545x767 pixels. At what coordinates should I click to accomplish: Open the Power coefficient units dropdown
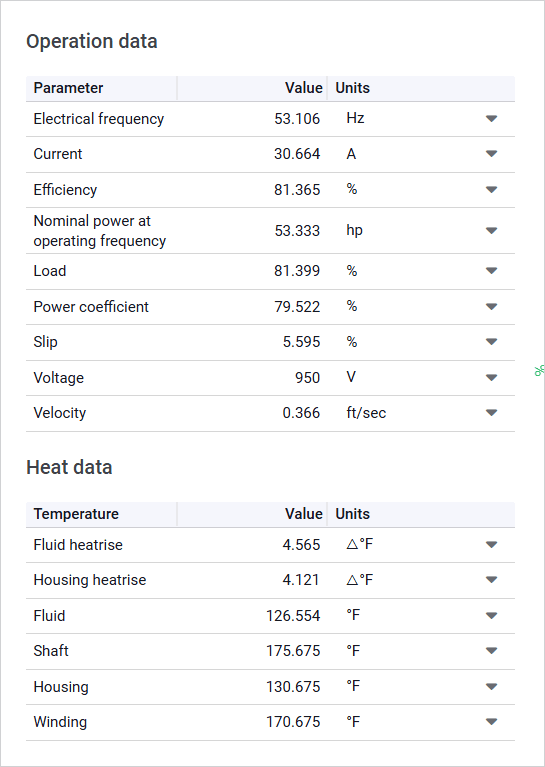(491, 307)
